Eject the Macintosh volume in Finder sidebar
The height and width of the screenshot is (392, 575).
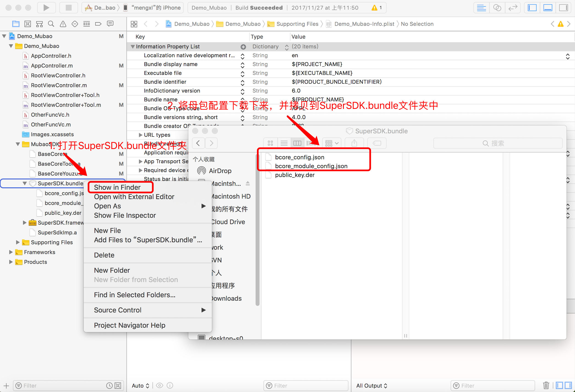pos(248,184)
